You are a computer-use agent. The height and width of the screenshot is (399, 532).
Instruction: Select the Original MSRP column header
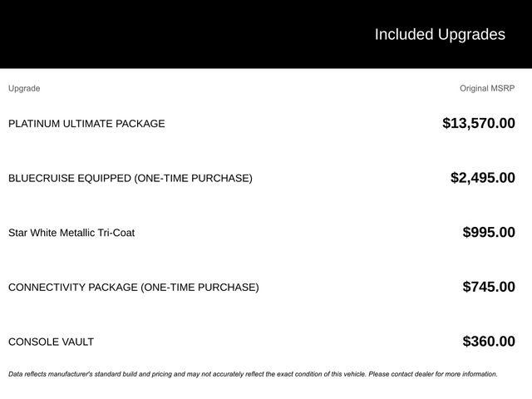click(x=487, y=88)
